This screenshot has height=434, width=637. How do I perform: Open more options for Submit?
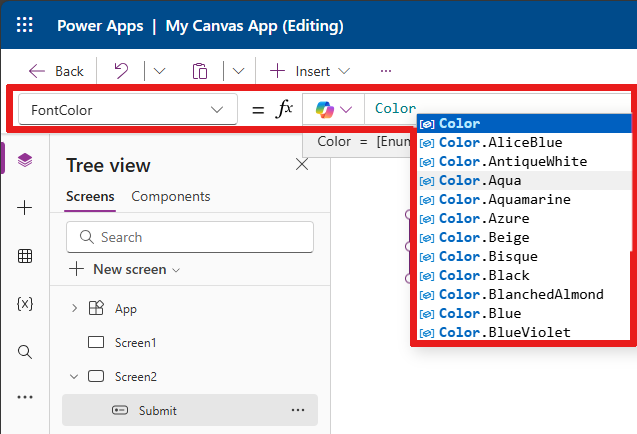[298, 410]
